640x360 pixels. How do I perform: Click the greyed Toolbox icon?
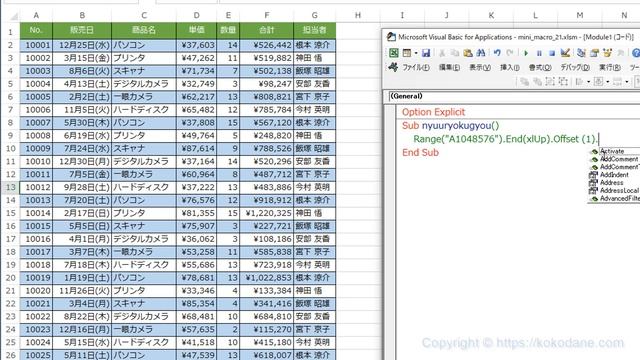(620, 53)
